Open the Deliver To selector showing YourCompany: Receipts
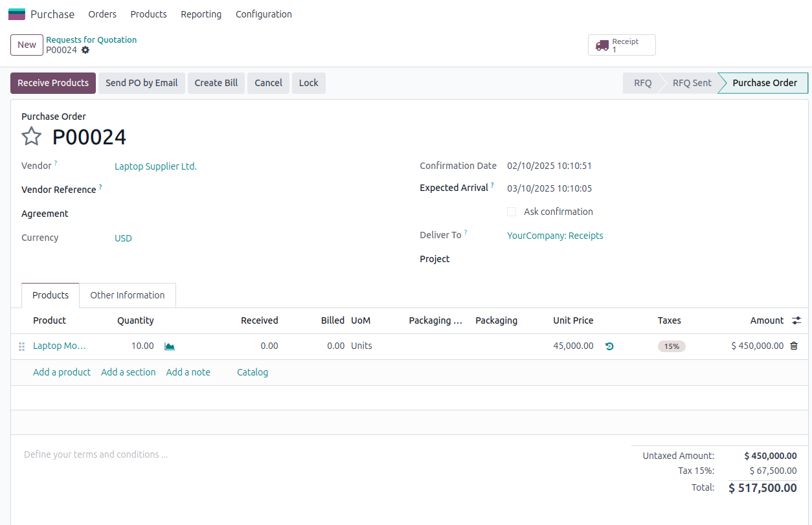 (x=555, y=235)
